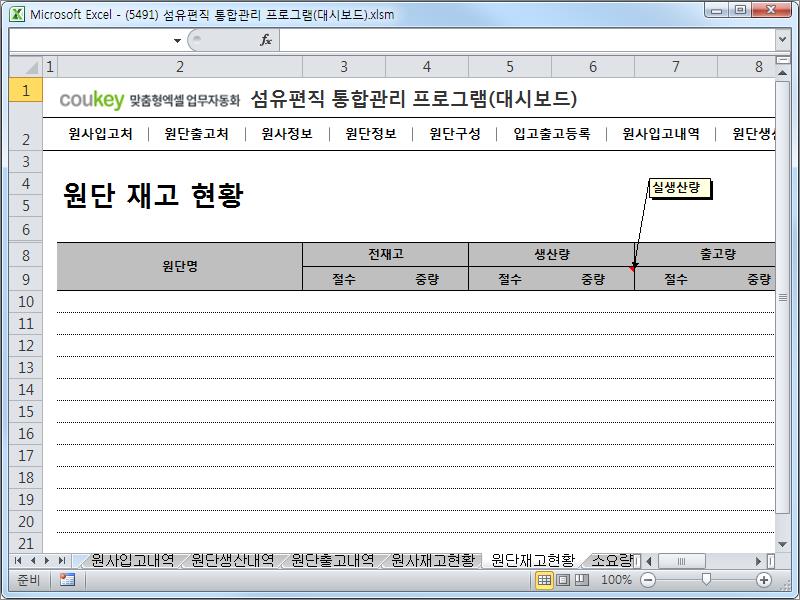Click the insert function fx icon
The height and width of the screenshot is (600, 800).
tap(266, 40)
